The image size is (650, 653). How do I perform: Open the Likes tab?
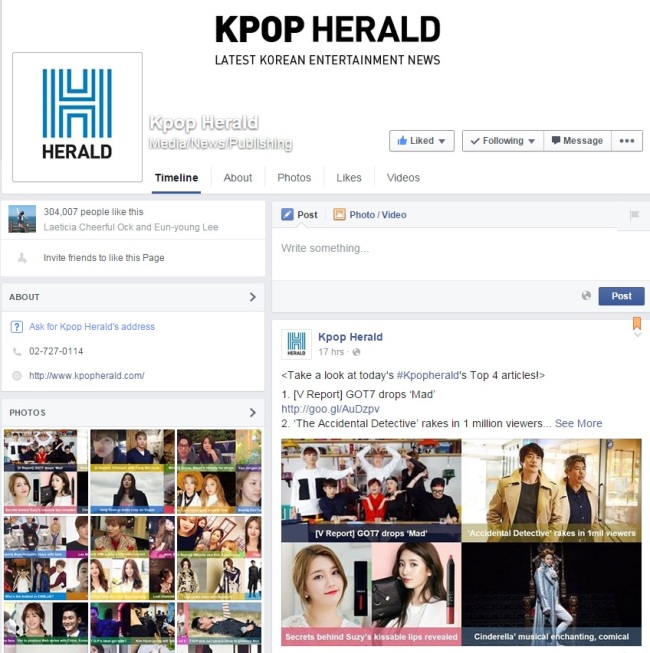click(x=349, y=178)
